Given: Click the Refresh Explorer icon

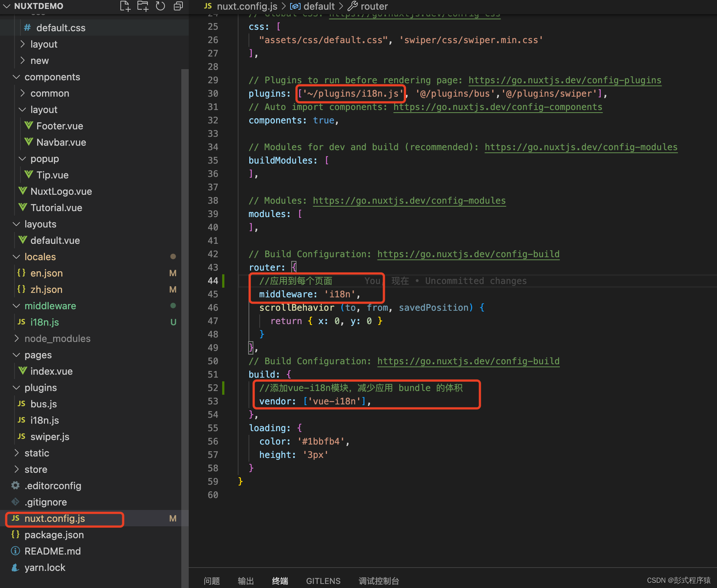Looking at the screenshot, I should click(x=160, y=6).
